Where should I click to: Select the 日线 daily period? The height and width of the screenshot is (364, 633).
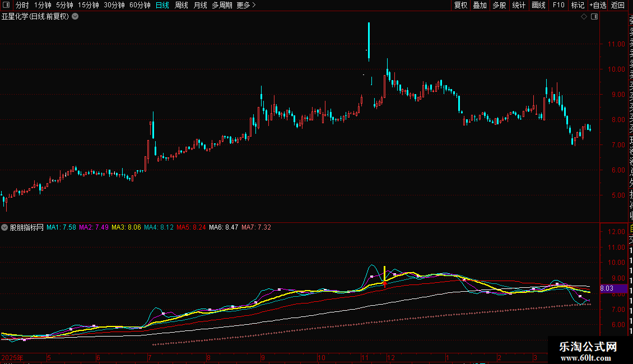point(162,5)
